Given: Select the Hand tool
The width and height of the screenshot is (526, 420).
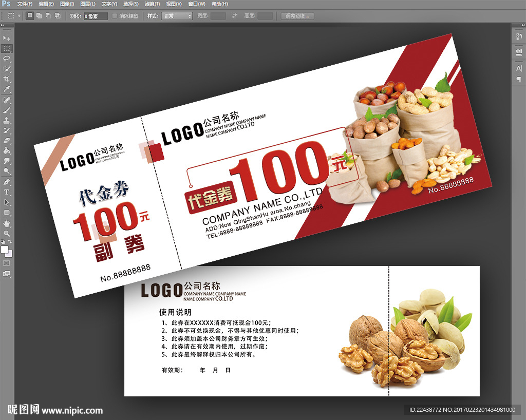Looking at the screenshot, I should [x=6, y=223].
